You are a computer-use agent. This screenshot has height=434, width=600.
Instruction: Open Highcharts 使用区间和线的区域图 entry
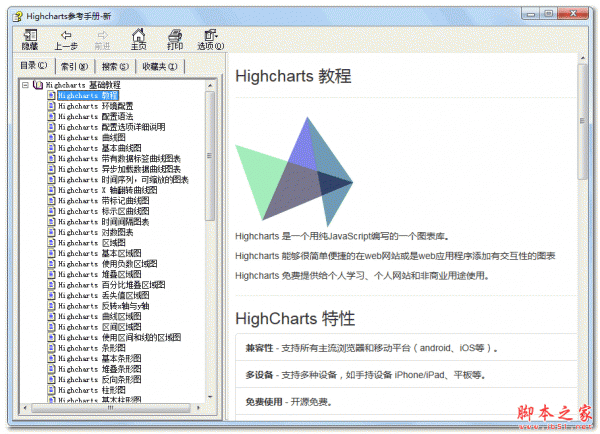pos(119,337)
